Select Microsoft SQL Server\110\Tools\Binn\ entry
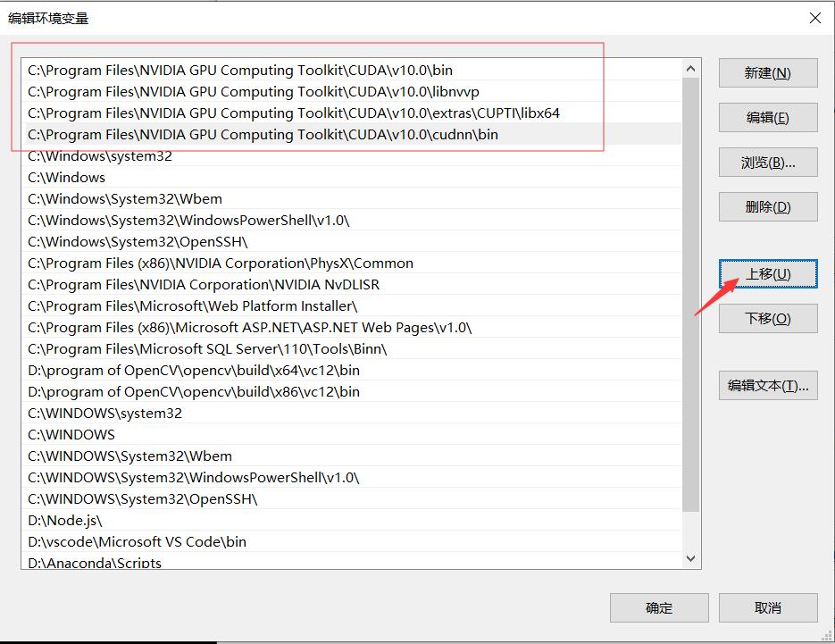This screenshot has height=644, width=835. (352, 348)
